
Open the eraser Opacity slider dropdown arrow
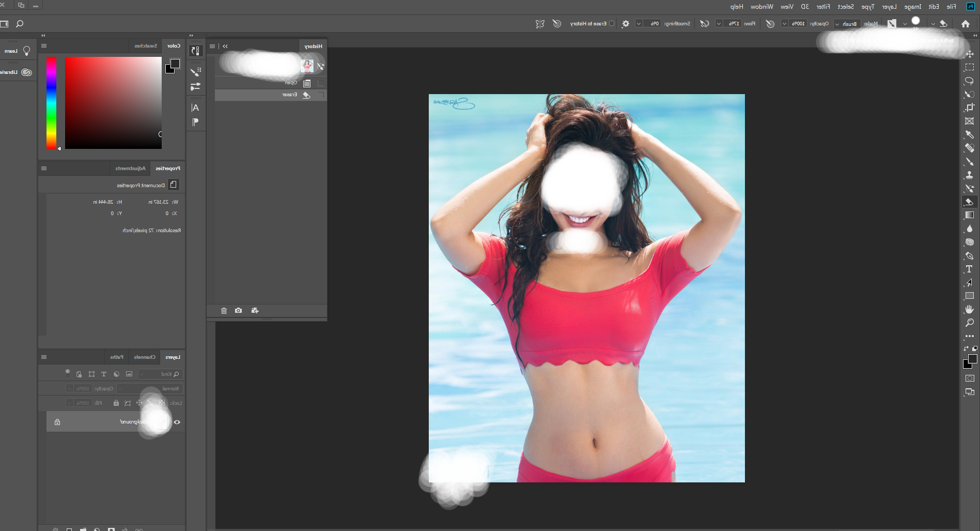(784, 24)
